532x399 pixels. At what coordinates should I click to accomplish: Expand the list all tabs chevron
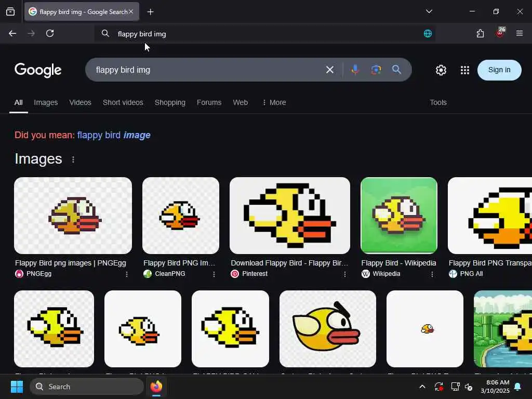coord(429,11)
